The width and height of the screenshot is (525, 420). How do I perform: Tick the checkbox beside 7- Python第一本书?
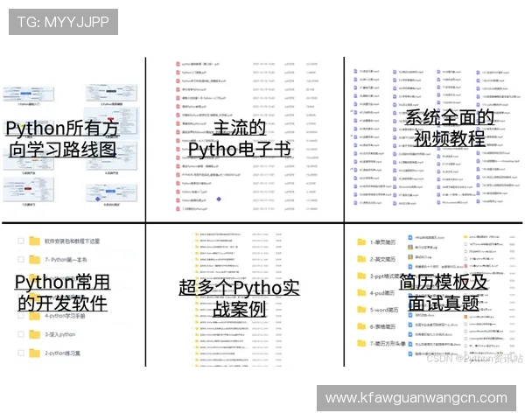pyautogui.click(x=21, y=260)
